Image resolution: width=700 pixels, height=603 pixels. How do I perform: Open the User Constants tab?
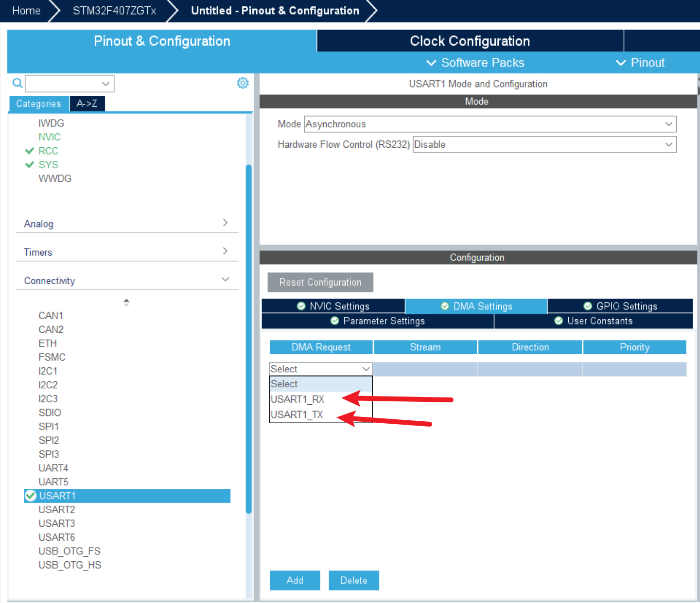(x=594, y=321)
